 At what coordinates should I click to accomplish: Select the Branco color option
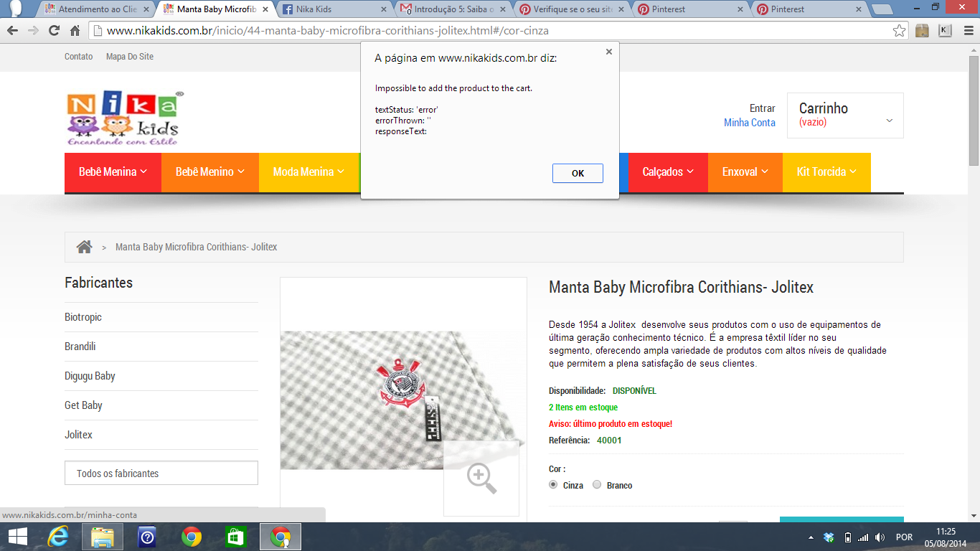coord(597,485)
